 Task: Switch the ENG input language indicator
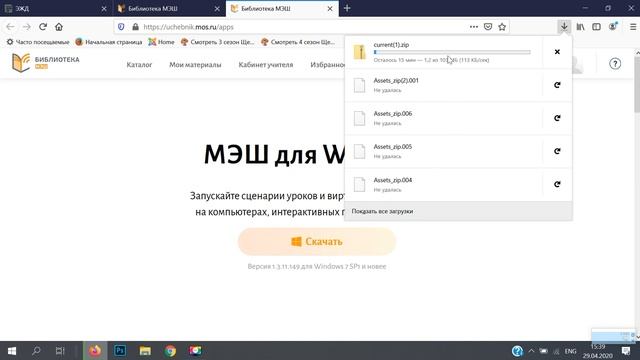click(571, 351)
